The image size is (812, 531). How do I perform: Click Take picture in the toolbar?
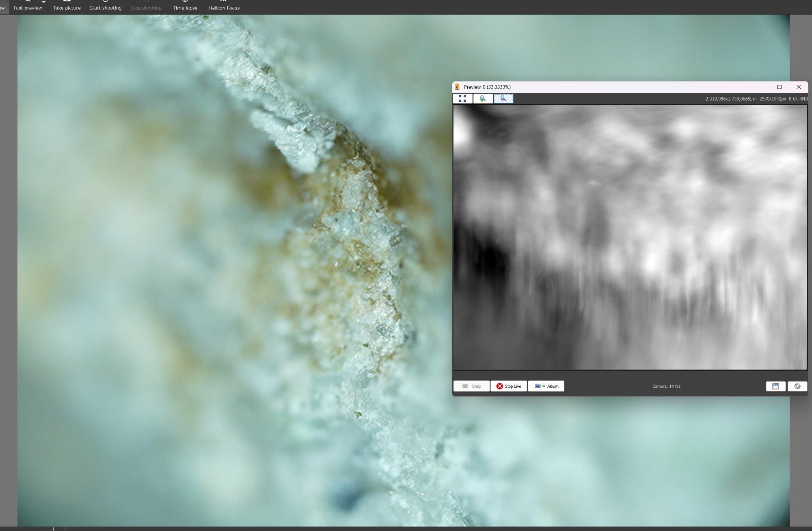67,8
